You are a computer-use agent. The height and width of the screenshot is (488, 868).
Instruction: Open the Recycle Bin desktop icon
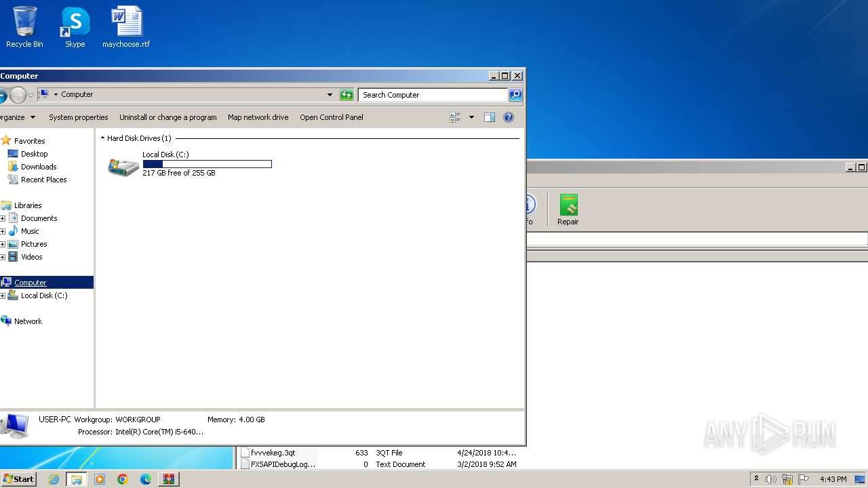pyautogui.click(x=24, y=27)
